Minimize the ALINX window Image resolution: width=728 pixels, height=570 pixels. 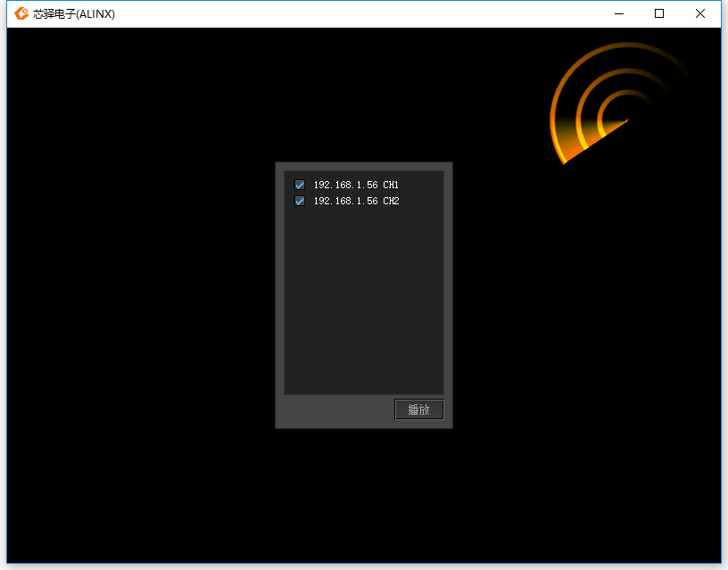pyautogui.click(x=619, y=14)
